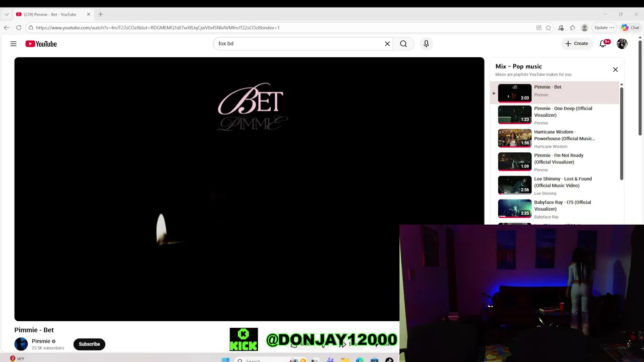This screenshot has height=362, width=644.
Task: Open browser profile icon
Action: tap(585, 28)
